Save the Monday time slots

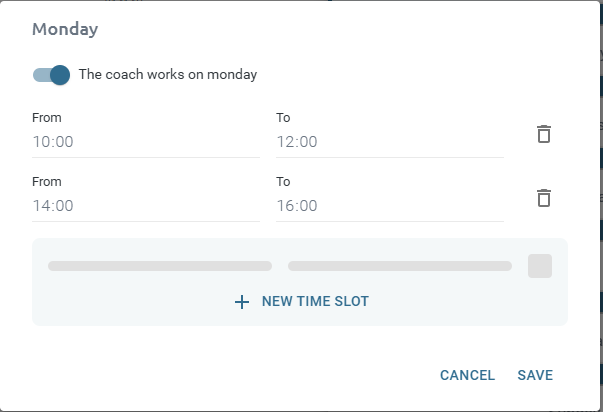535,375
